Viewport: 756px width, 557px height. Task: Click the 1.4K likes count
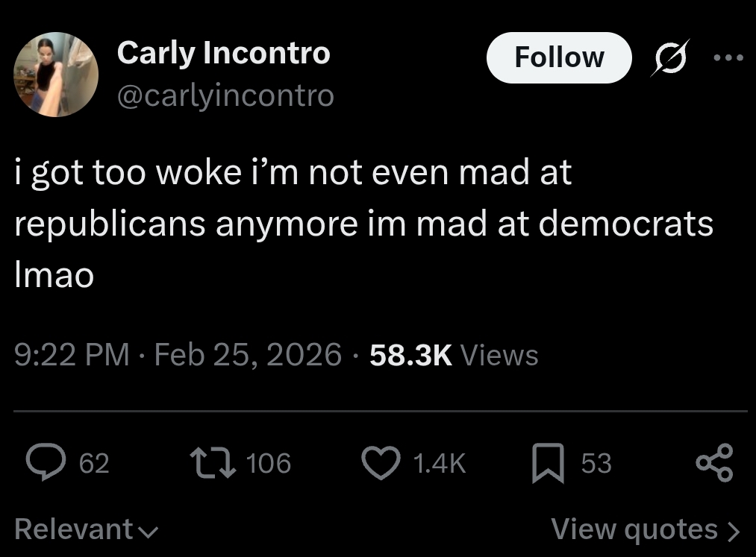439,464
